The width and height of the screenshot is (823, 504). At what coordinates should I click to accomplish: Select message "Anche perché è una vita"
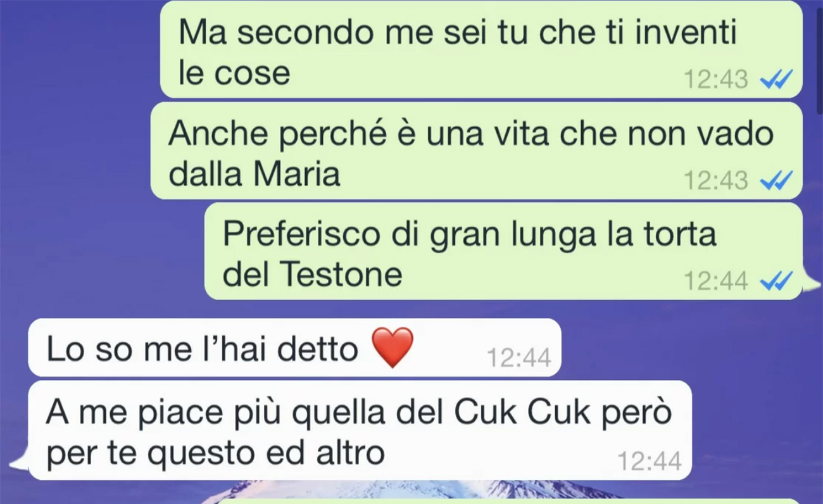[x=476, y=151]
